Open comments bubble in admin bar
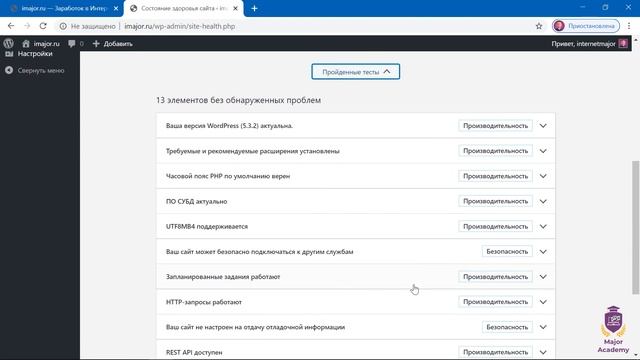 (76, 44)
